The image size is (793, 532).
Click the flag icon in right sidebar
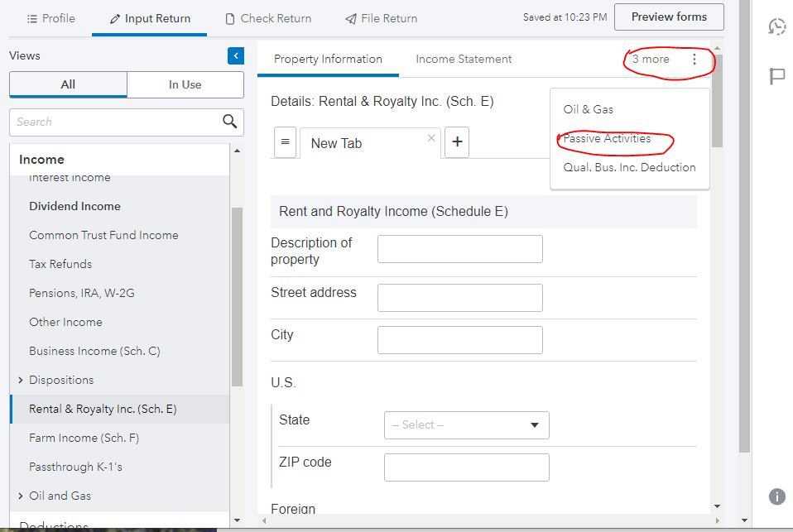(776, 77)
